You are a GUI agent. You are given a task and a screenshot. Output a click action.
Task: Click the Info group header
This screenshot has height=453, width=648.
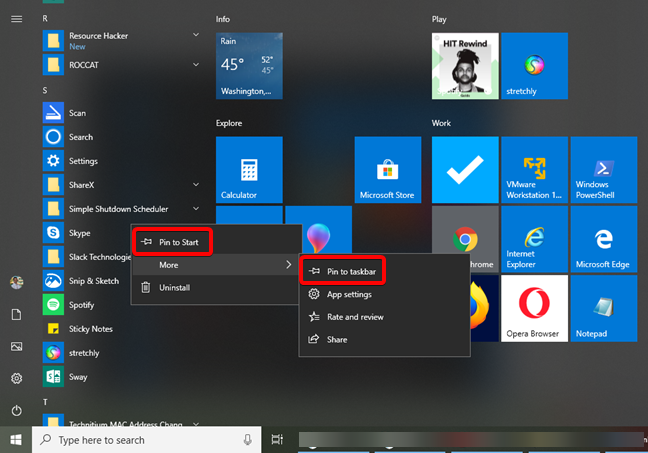tap(223, 19)
